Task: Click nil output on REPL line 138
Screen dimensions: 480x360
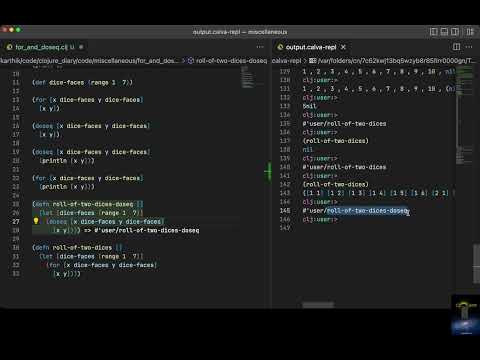Action: pyautogui.click(x=308, y=150)
